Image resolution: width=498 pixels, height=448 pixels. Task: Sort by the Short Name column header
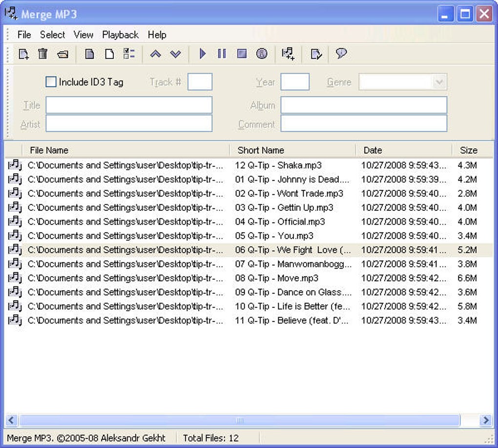(292, 150)
